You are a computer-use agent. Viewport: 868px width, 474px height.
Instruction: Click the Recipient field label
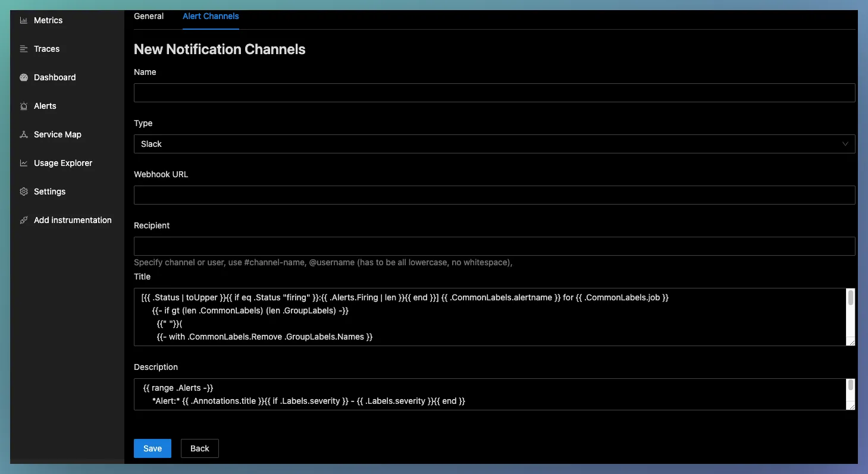(152, 225)
